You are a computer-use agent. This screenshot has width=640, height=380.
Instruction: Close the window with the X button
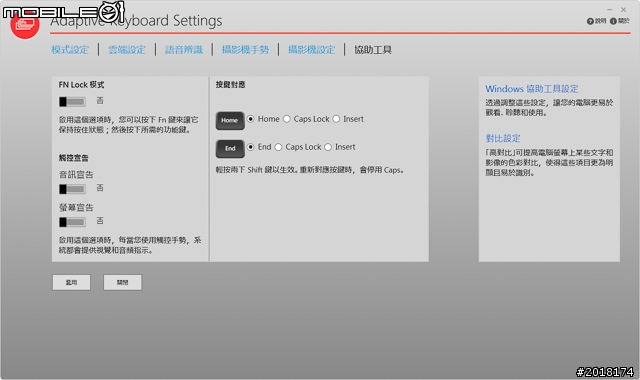(x=623, y=9)
